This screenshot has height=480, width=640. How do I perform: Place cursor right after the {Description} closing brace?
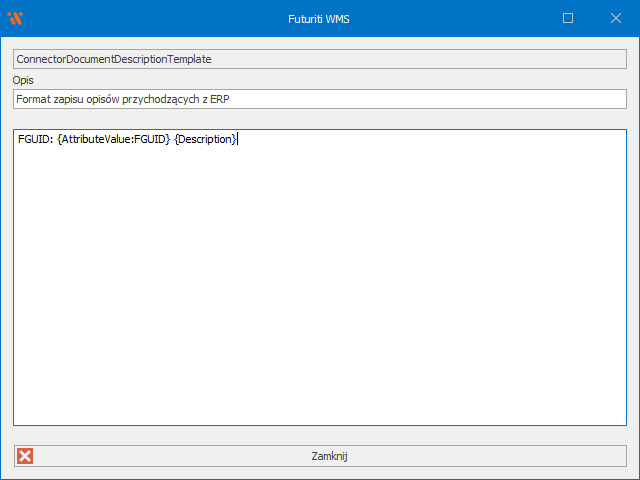238,139
